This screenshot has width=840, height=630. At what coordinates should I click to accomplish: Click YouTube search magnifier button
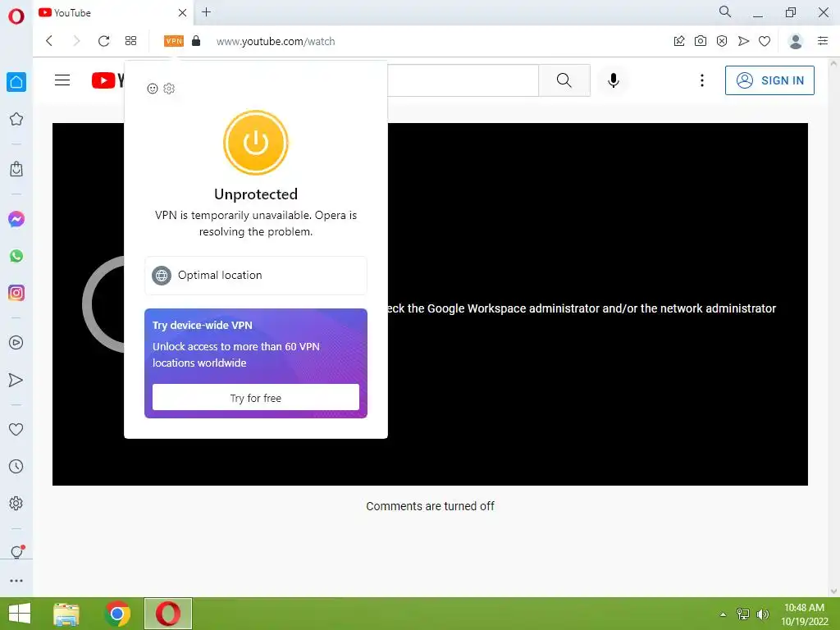[x=564, y=80]
